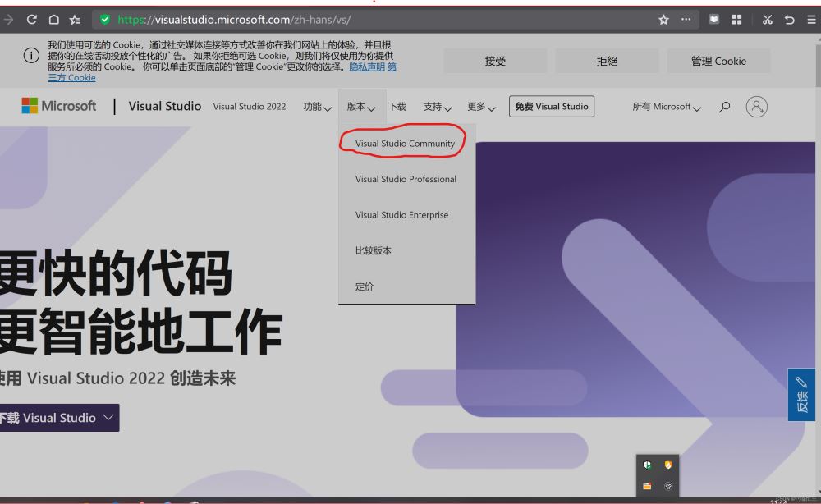This screenshot has width=821, height=504.
Task: Open the site search magnifier icon
Action: click(x=724, y=107)
